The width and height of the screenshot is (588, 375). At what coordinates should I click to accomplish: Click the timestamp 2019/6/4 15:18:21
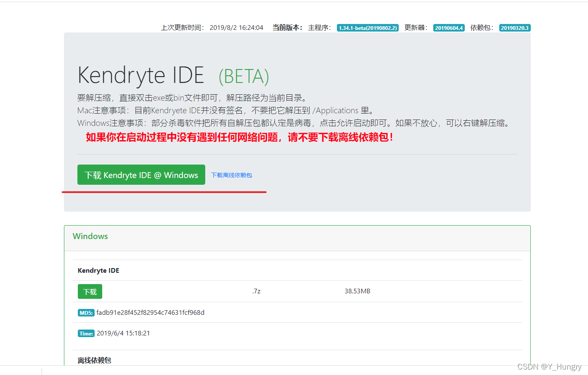[123, 333]
